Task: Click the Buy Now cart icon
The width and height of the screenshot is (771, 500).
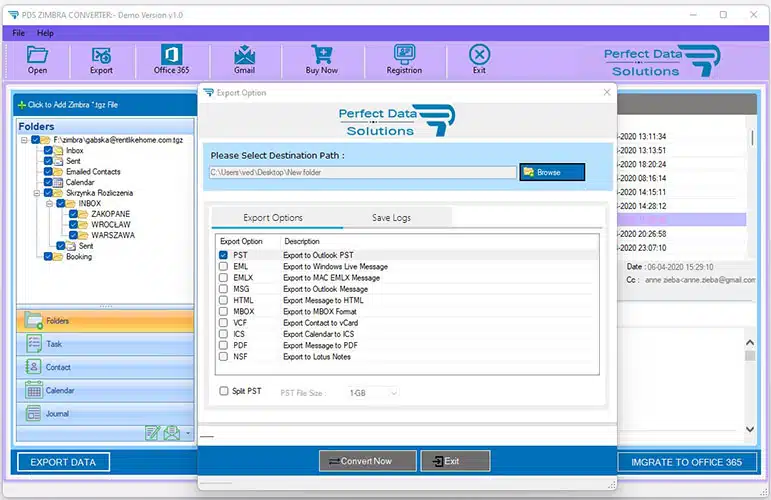Action: coord(322,55)
